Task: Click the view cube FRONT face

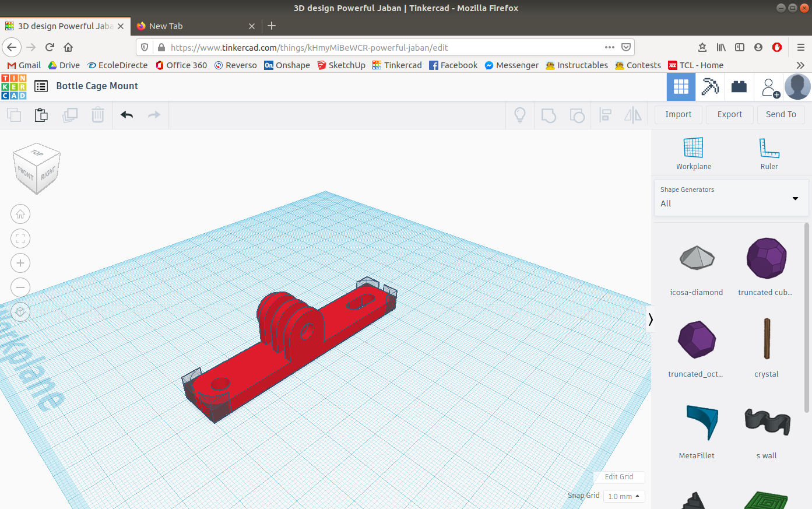Action: [25, 173]
